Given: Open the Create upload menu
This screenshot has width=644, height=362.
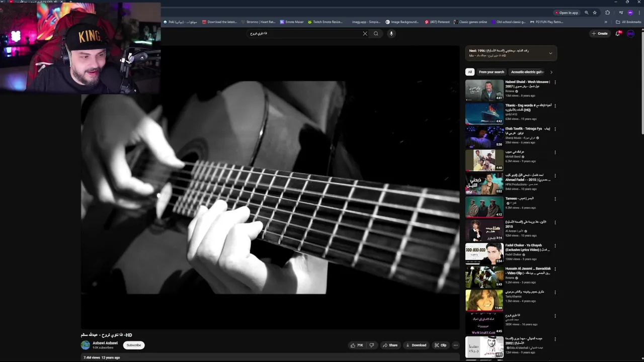Looking at the screenshot, I should coord(599,34).
